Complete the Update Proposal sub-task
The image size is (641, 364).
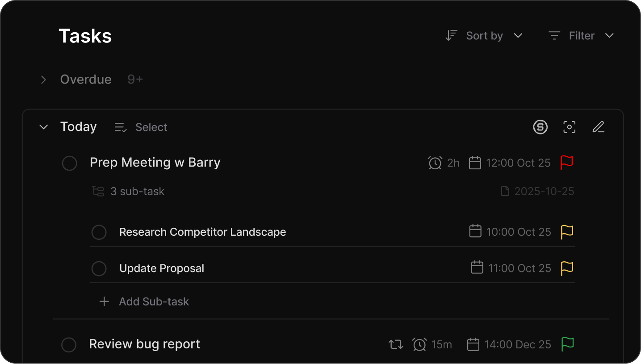click(x=99, y=268)
